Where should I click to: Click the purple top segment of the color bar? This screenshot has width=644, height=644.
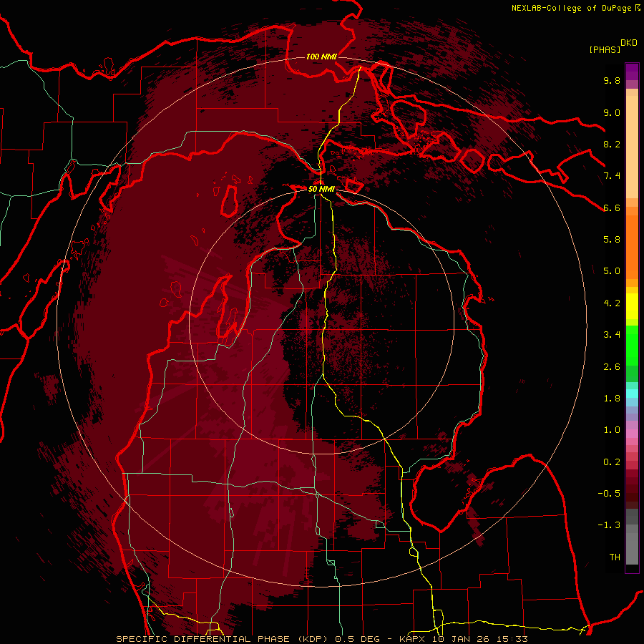click(x=632, y=72)
